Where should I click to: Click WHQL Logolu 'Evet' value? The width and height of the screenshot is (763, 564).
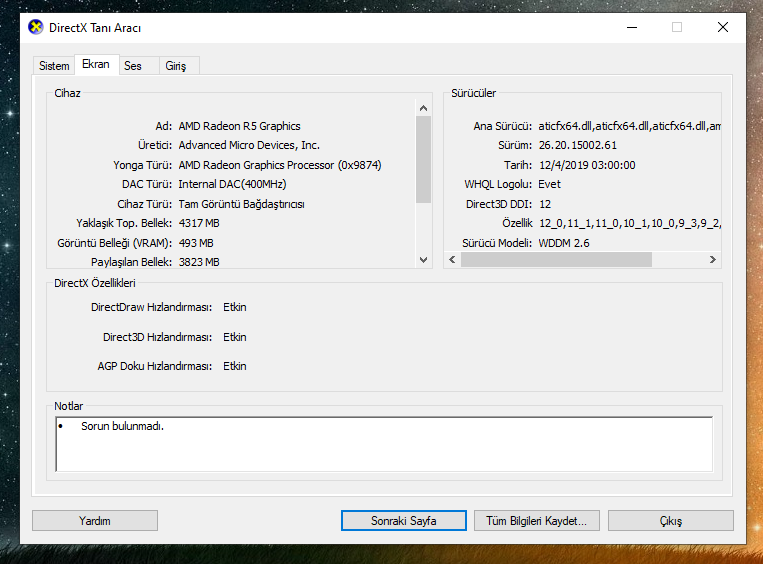tap(549, 184)
